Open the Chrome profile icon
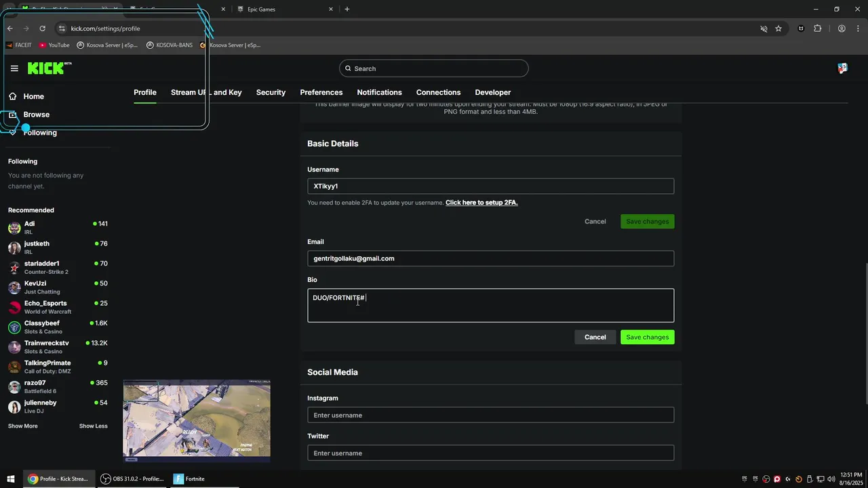This screenshot has width=868, height=488. (842, 28)
